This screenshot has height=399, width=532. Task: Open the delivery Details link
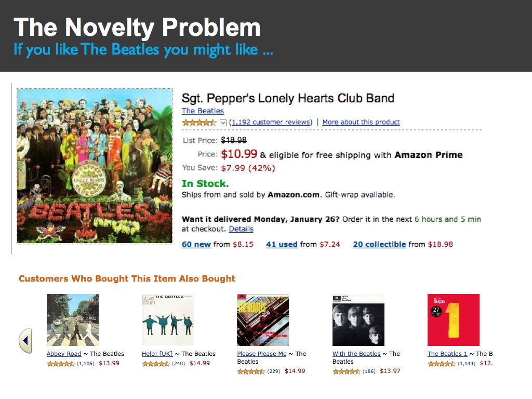pyautogui.click(x=241, y=229)
